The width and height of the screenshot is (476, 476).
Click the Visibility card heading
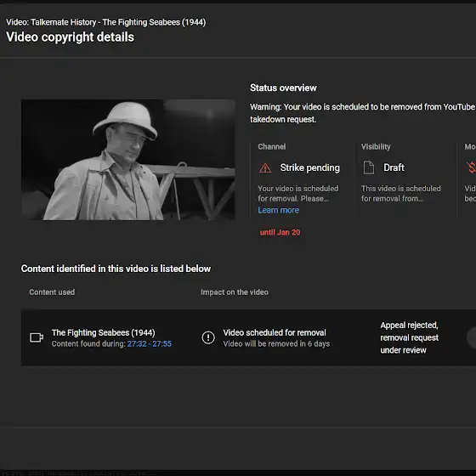(376, 146)
